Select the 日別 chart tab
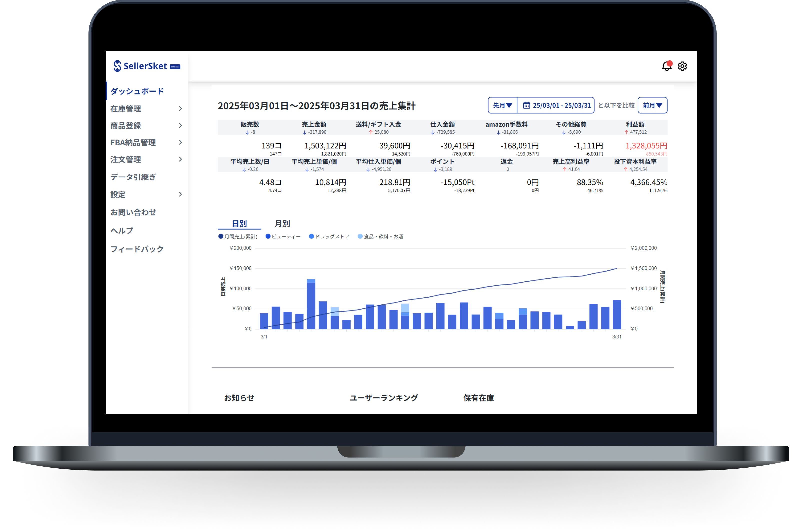This screenshot has height=532, width=802. click(239, 224)
